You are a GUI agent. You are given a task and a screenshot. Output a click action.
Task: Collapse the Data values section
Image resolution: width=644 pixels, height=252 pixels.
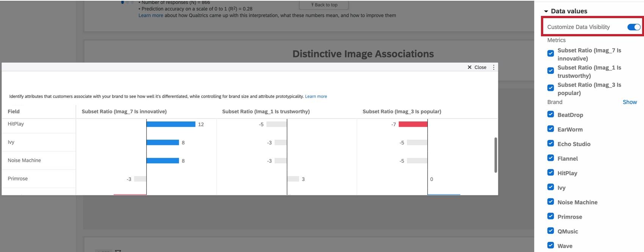[x=546, y=11]
